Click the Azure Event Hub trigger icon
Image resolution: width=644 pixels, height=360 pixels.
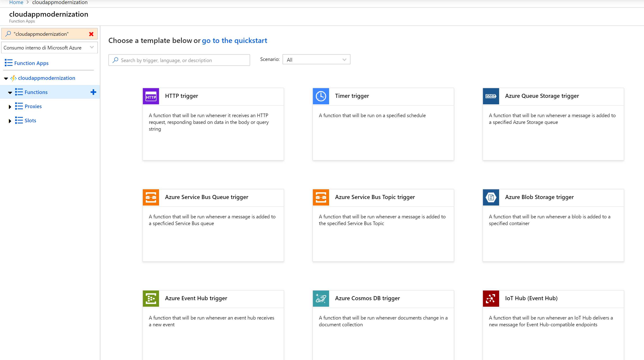pyautogui.click(x=151, y=299)
